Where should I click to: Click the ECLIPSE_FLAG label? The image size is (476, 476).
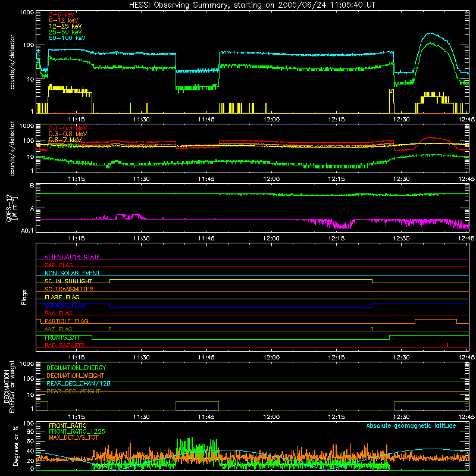click(65, 305)
